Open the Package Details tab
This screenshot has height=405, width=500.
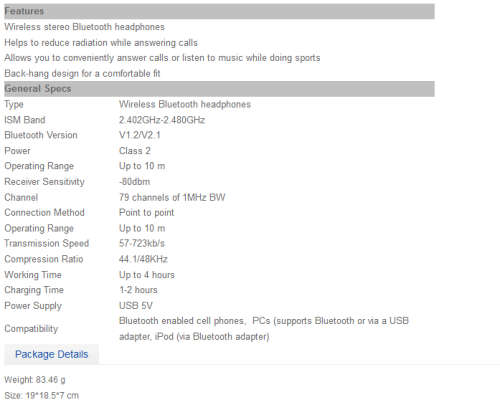(52, 354)
